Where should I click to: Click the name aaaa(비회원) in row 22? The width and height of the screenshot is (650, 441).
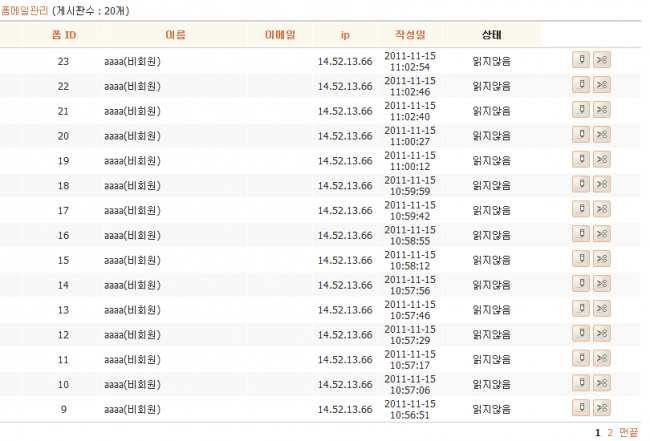pos(132,86)
